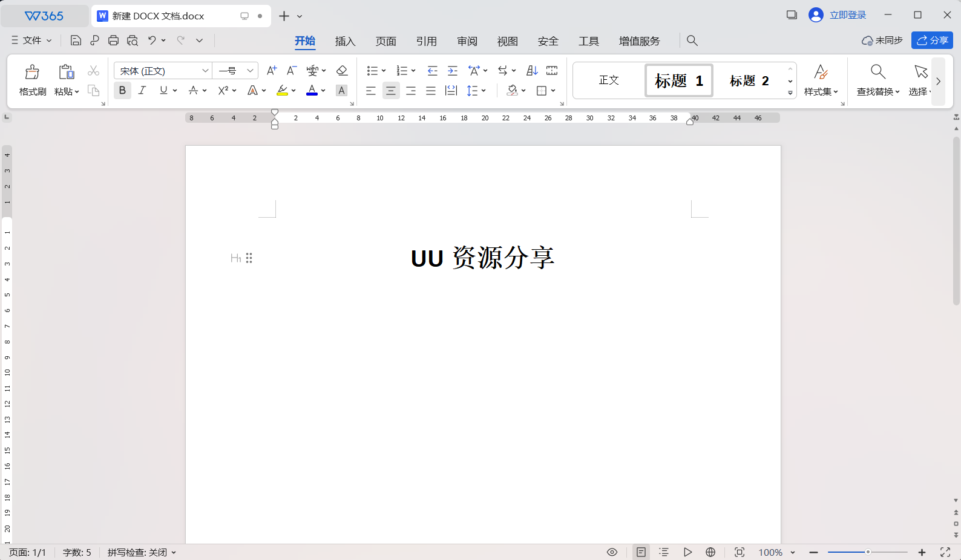Toggle center alignment
This screenshot has height=560, width=961.
click(x=391, y=91)
